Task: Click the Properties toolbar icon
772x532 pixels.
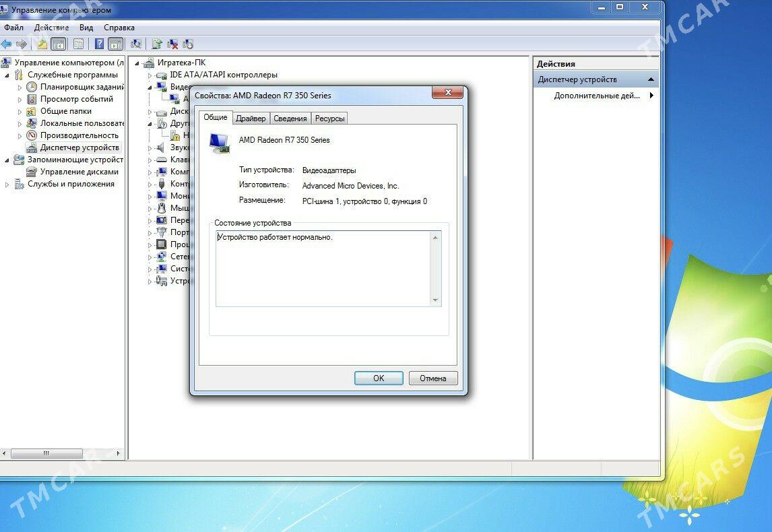Action: coord(79,44)
